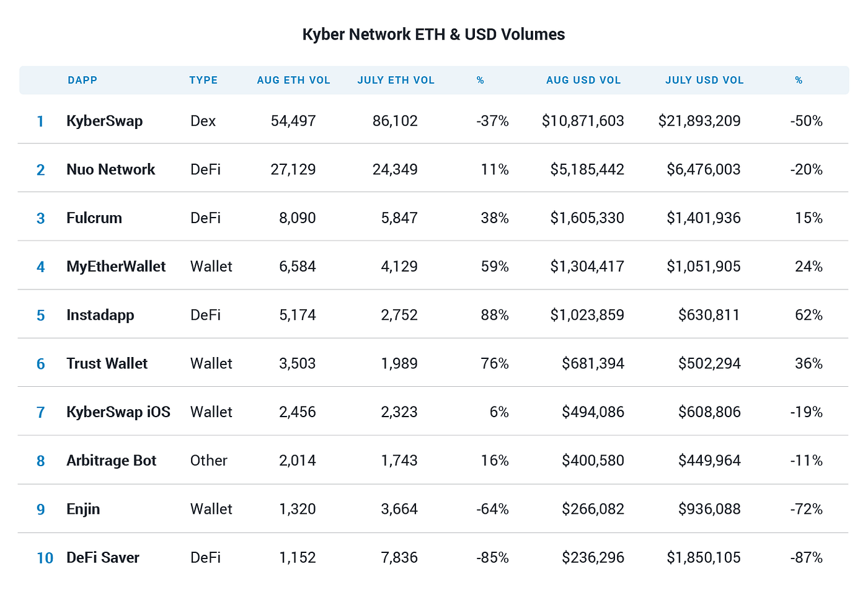868x605 pixels.
Task: Click Aug USD volume $1,023,859
Action: click(587, 315)
